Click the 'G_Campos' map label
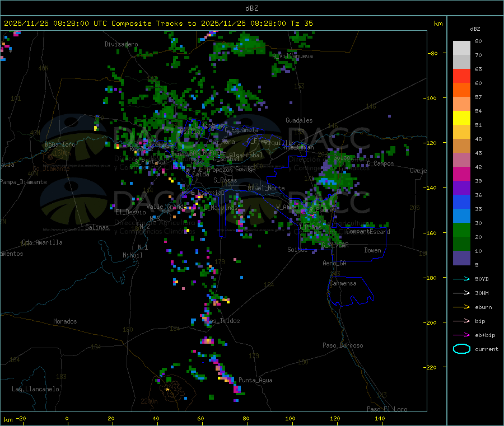Viewport: 504px width, 426px height. tap(380, 163)
